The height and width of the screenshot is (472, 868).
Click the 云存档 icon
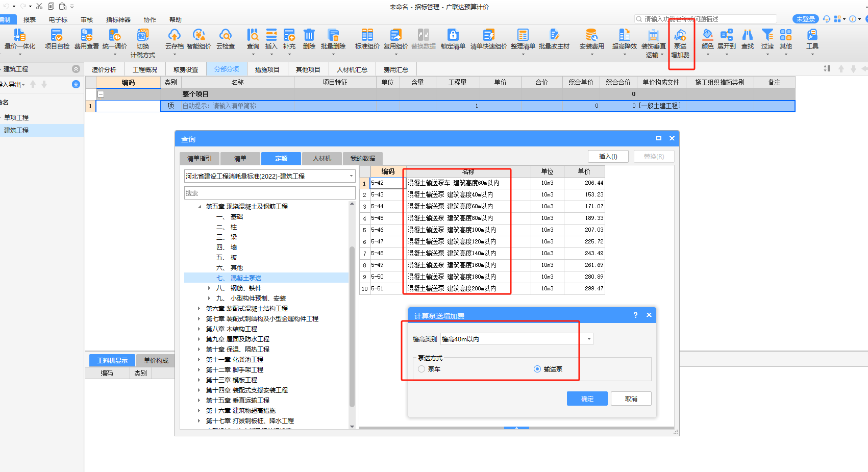[175, 40]
